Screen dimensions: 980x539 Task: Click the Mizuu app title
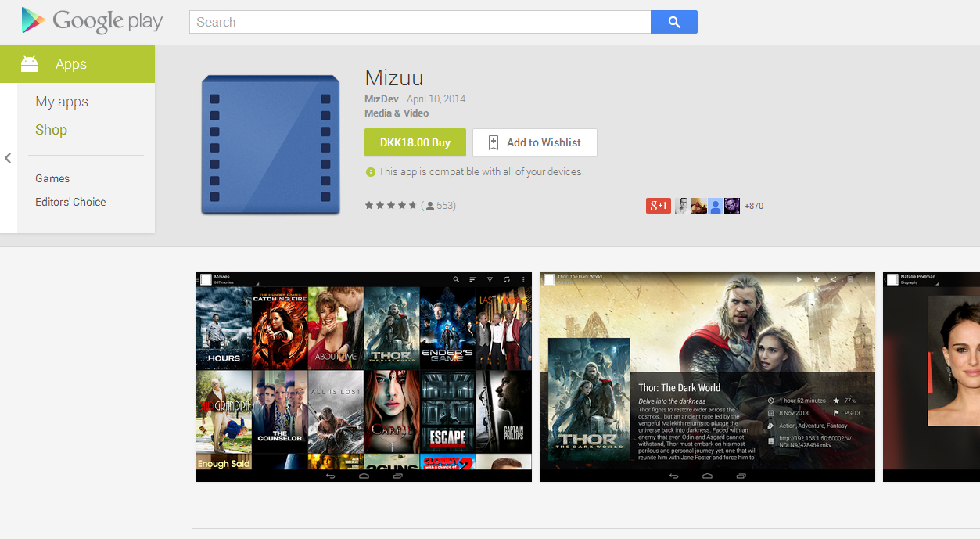(394, 77)
